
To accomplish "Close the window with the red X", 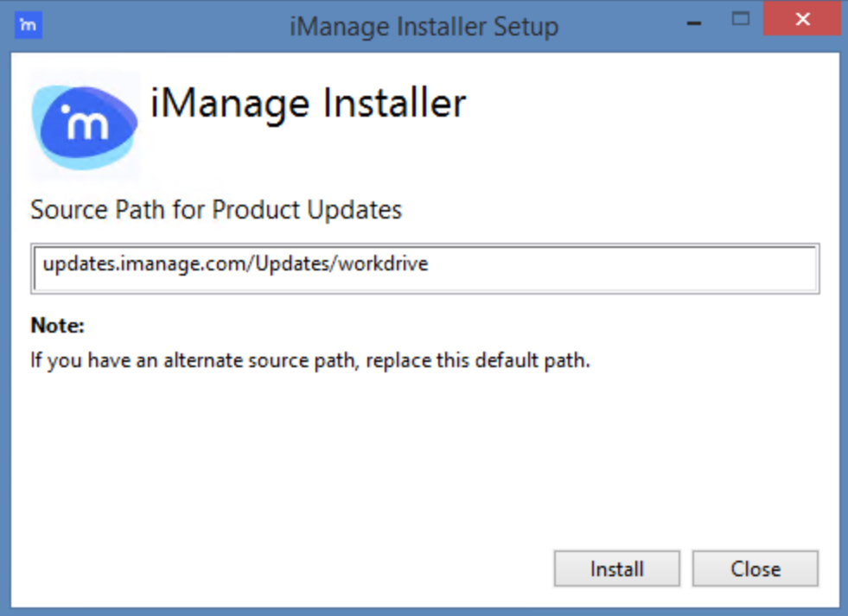I will coord(802,20).
